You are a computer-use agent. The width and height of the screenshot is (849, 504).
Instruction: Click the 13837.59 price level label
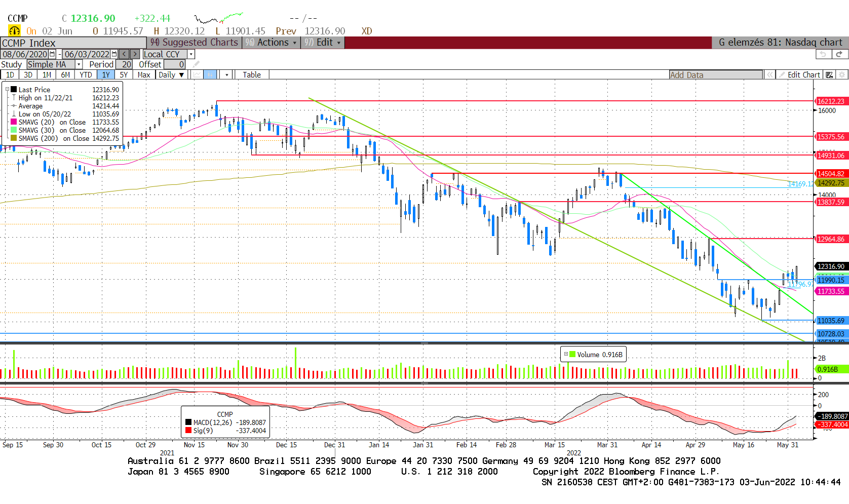[x=831, y=202]
